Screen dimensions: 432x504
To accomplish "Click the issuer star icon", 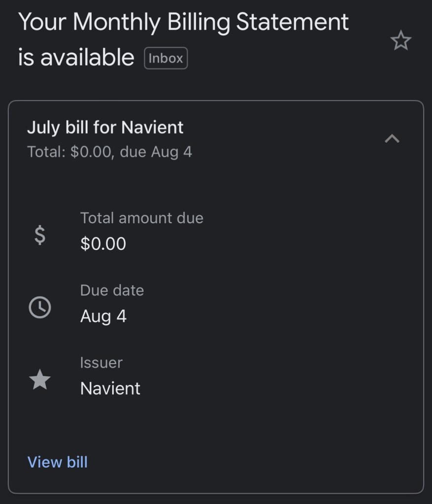I will tap(40, 380).
